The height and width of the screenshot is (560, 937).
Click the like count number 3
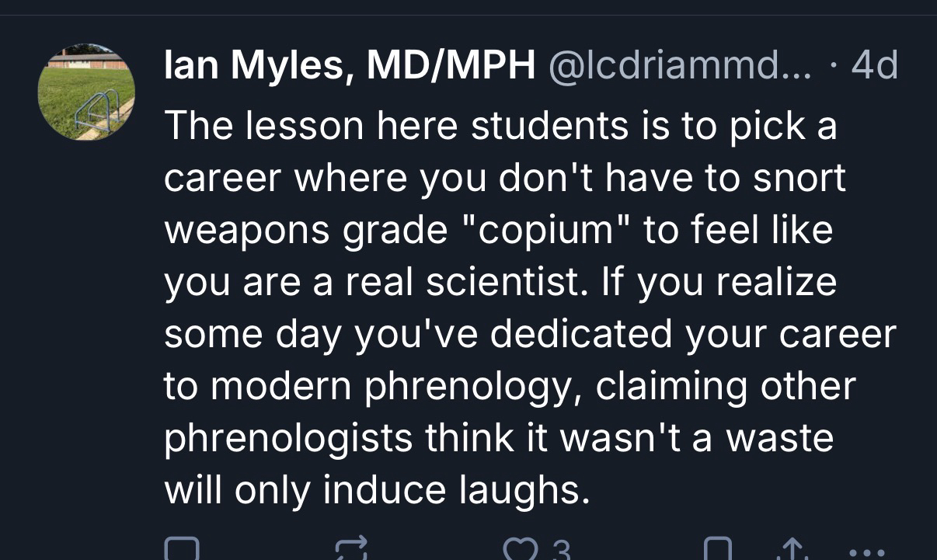tap(561, 551)
